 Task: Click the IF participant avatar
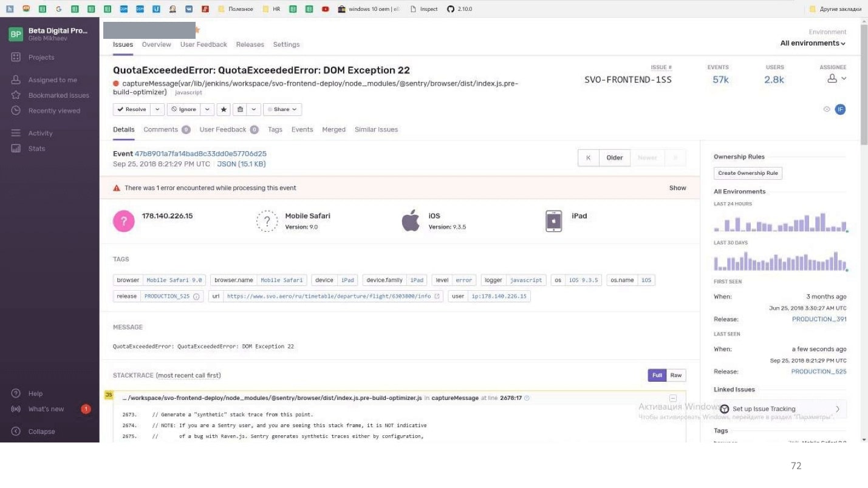(x=840, y=109)
